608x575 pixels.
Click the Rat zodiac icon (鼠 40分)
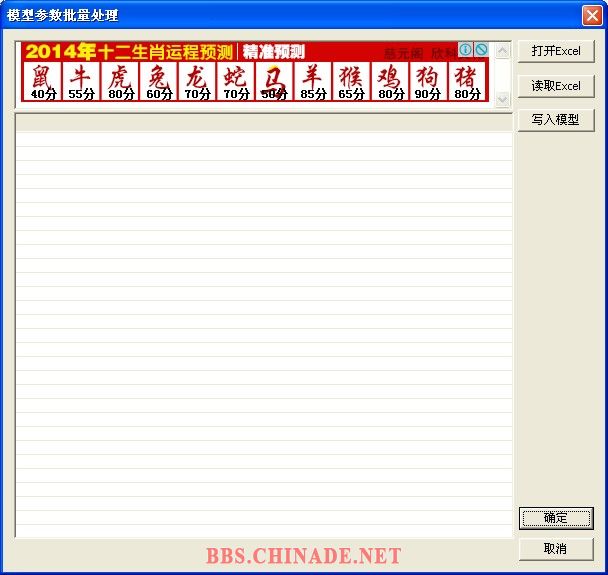[x=42, y=81]
